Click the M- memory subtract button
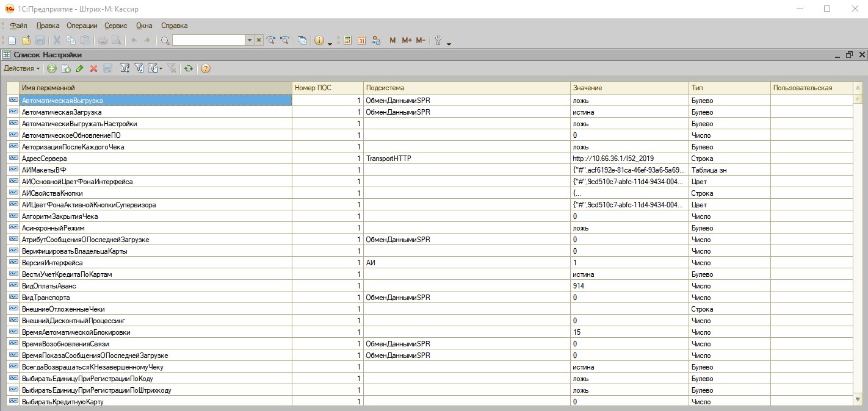Image resolution: width=868 pixels, height=411 pixels. (421, 40)
